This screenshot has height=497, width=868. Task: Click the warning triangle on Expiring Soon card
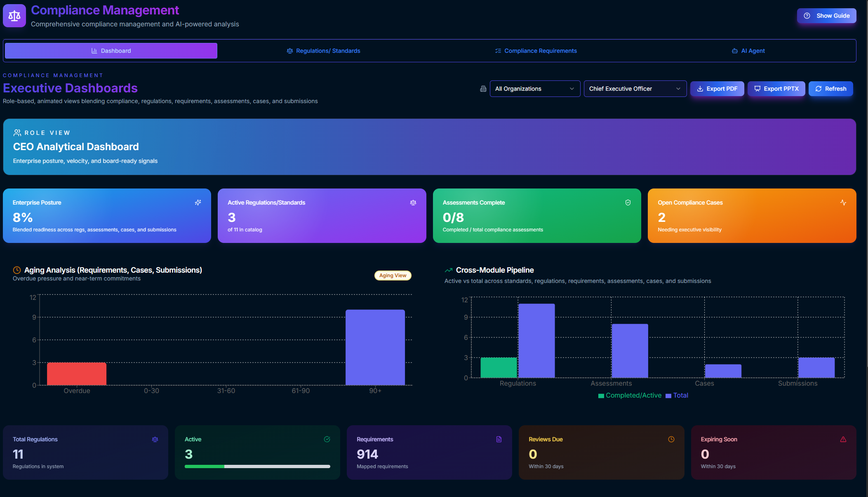coord(843,439)
